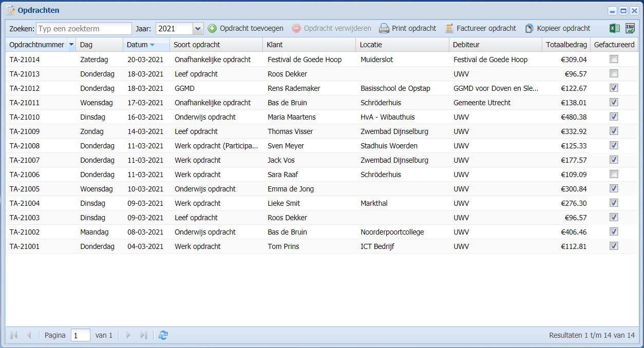644x348 pixels.
Task: Click the green Opdracht toevoegen plus icon
Action: 212,28
